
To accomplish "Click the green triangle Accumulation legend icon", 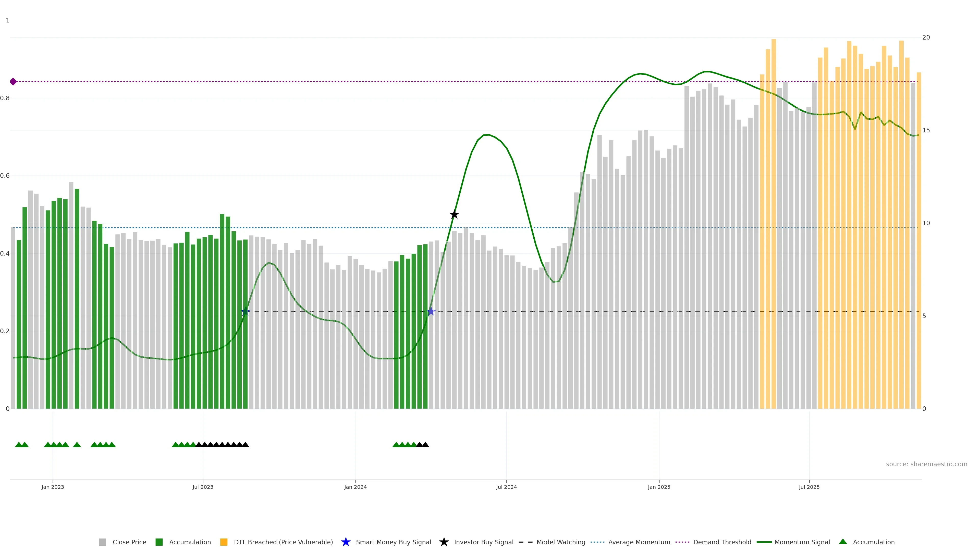I will tap(843, 542).
